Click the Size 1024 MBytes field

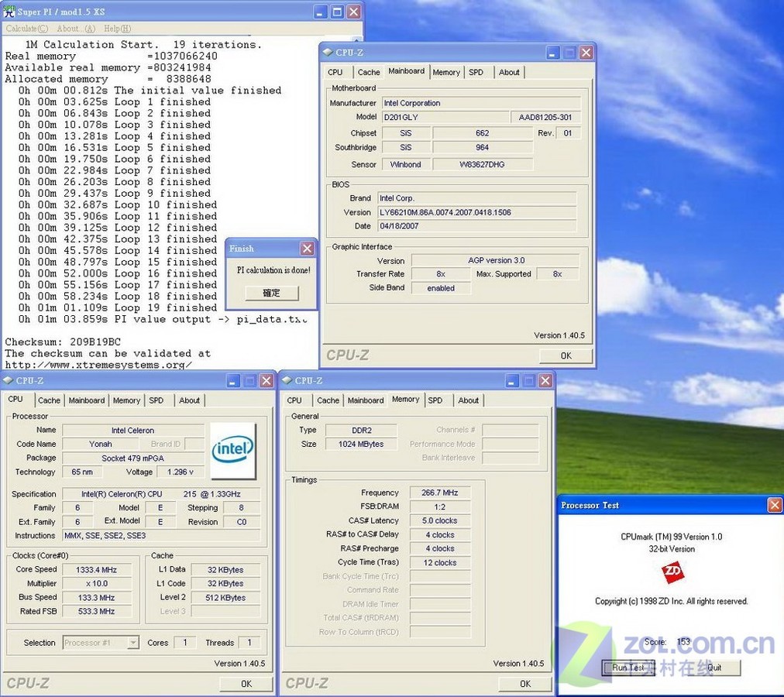point(361,444)
